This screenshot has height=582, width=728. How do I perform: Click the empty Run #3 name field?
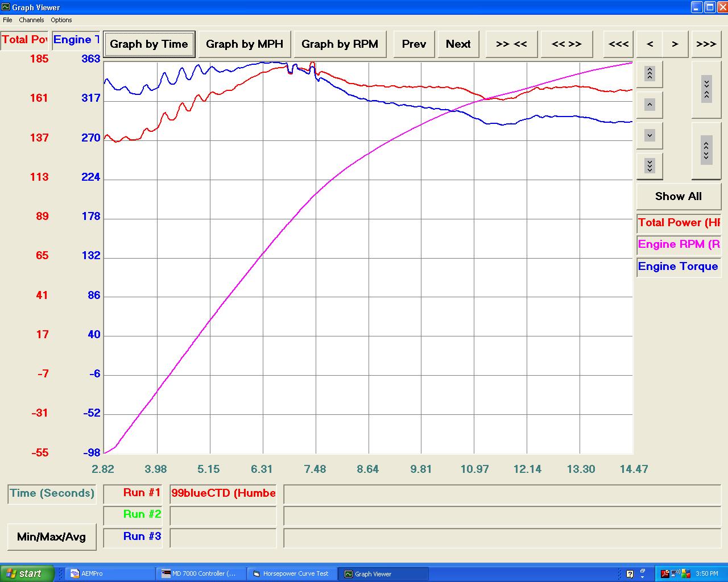point(223,537)
